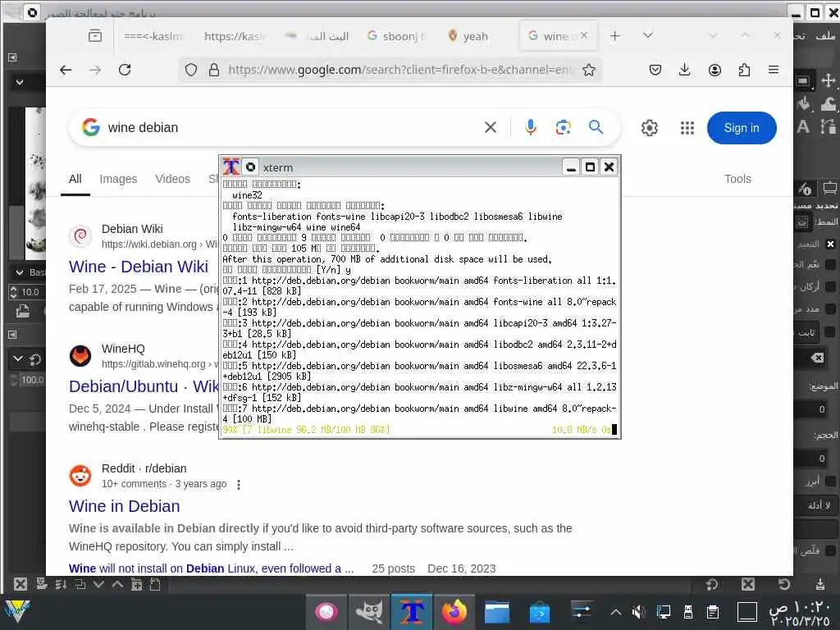Select GIMP's Bucket Fill tool
Screen dimensions: 840x630
click(803, 103)
